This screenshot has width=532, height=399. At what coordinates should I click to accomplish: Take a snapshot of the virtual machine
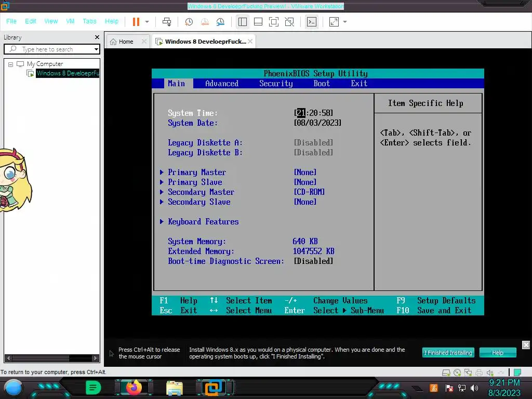point(189,22)
